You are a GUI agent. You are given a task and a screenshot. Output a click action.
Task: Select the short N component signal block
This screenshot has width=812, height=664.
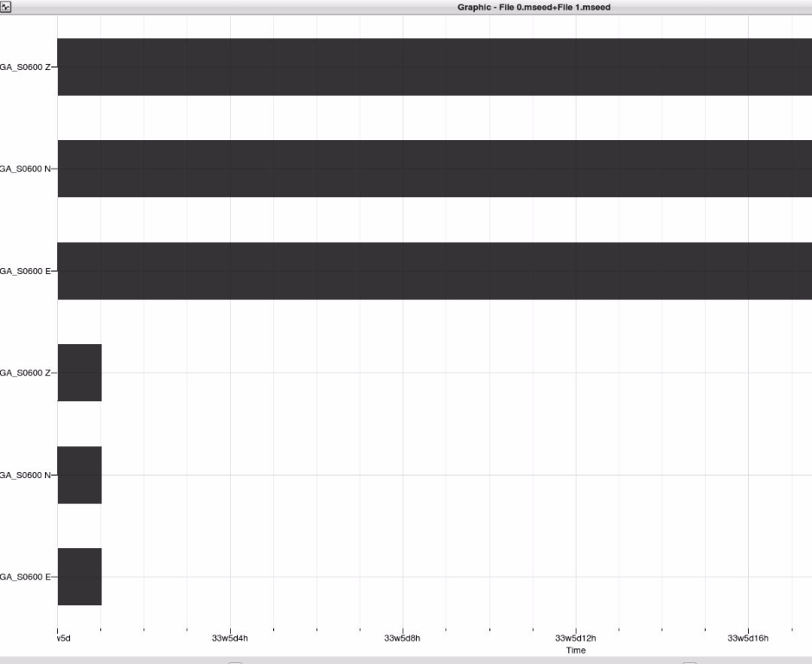pyautogui.click(x=80, y=475)
